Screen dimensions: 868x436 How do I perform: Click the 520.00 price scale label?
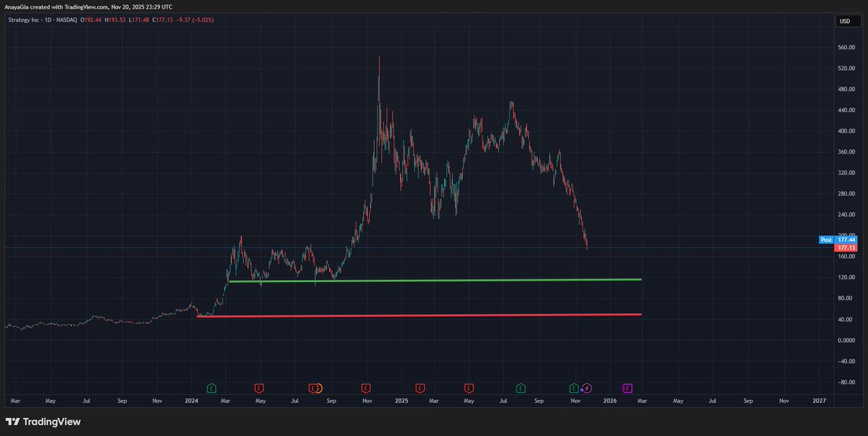click(845, 68)
